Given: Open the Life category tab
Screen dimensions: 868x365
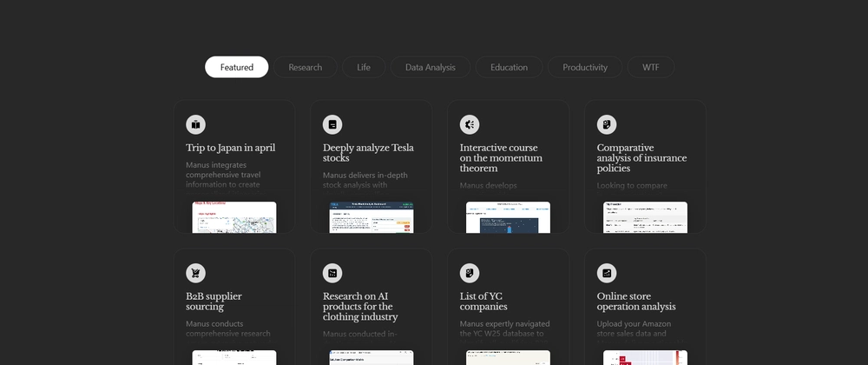Looking at the screenshot, I should click(x=364, y=67).
